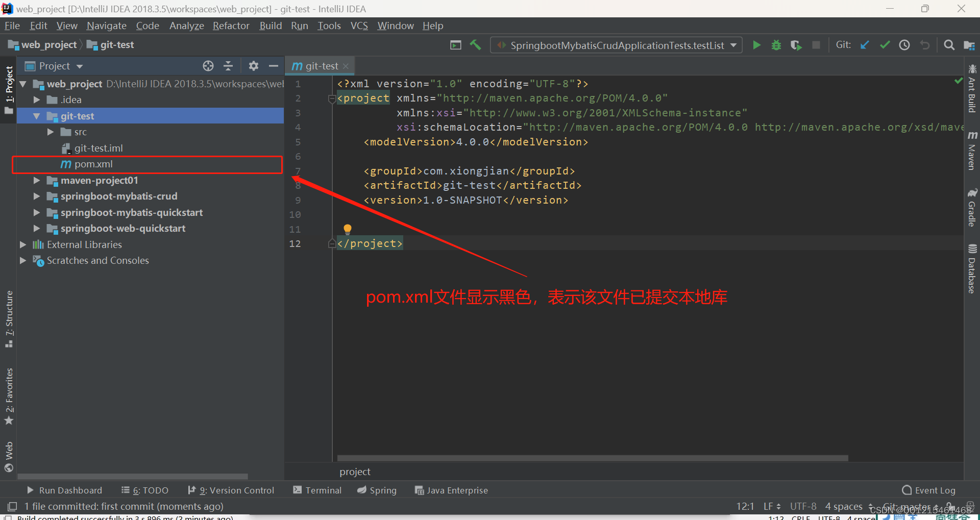Viewport: 980px width, 520px height.
Task: Collapse the web_project root node
Action: pos(23,84)
